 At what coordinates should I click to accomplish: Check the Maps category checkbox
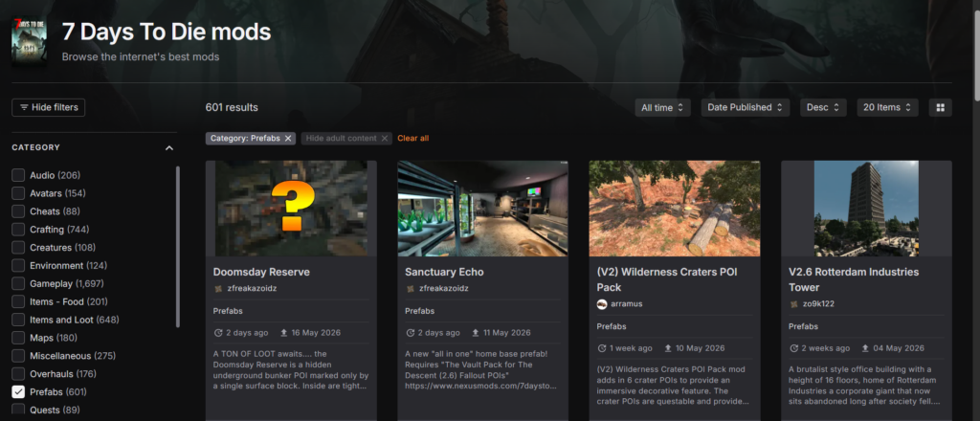pos(18,338)
